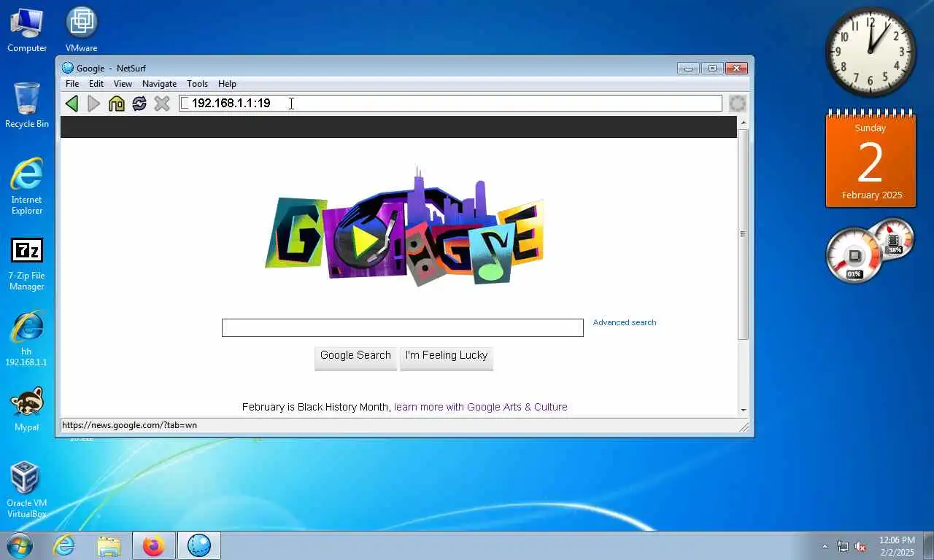Image resolution: width=934 pixels, height=560 pixels.
Task: Click the URL address bar
Action: pos(450,104)
